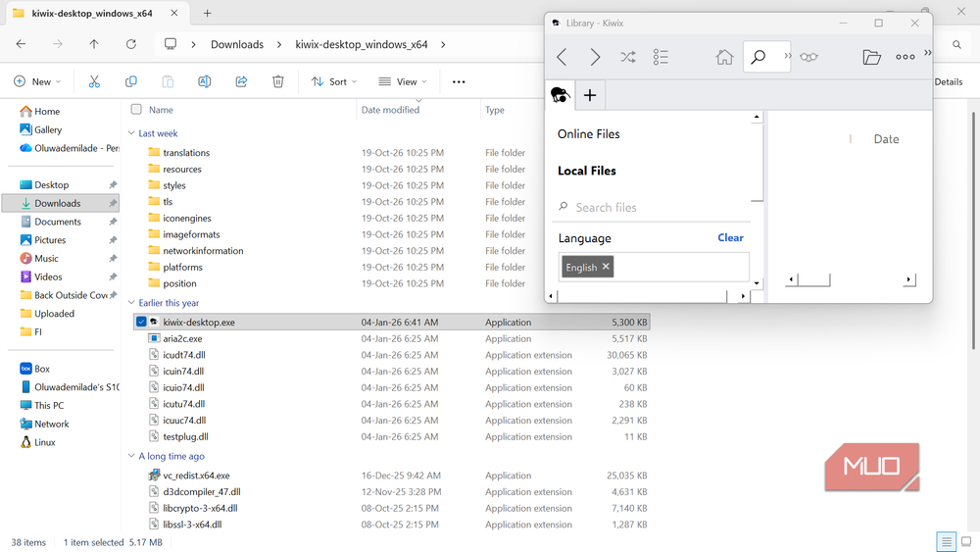
Task: Switch to details list view
Action: click(947, 541)
